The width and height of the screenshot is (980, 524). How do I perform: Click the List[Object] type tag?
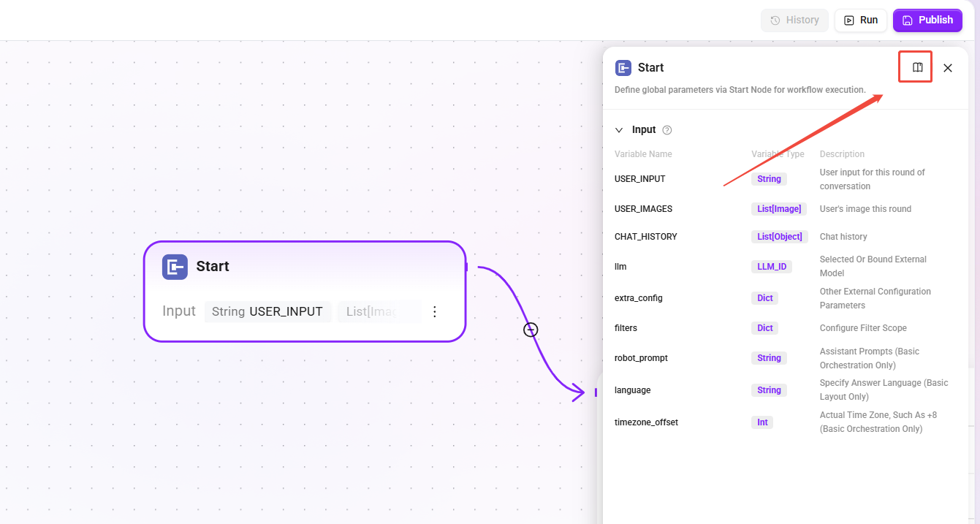click(780, 237)
